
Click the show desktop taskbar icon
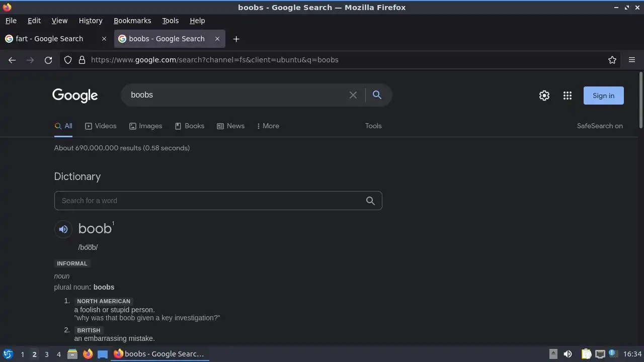click(x=103, y=354)
